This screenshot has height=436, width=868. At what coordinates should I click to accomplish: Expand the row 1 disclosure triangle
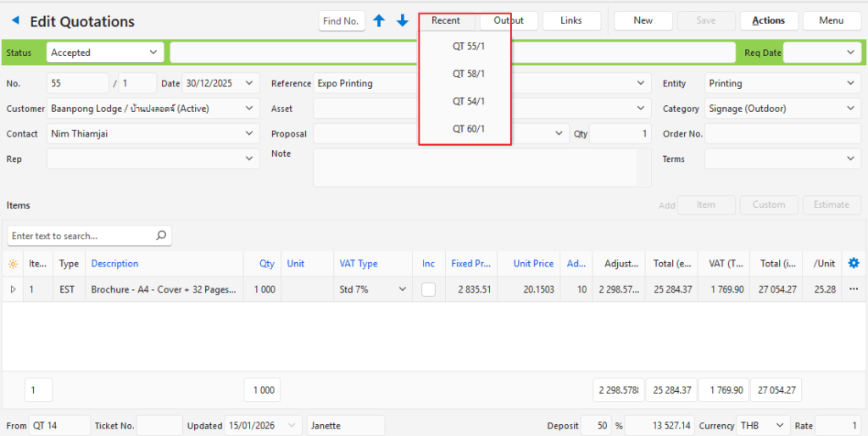tap(13, 289)
